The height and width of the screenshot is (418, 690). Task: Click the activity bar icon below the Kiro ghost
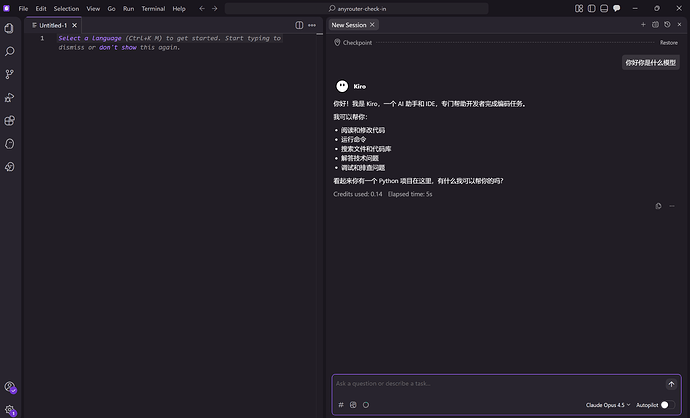point(9,167)
